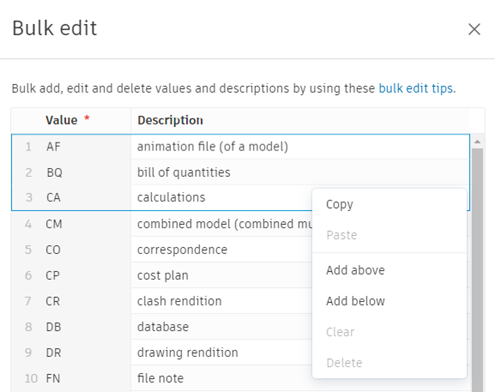This screenshot has height=392, width=495.
Task: Select row number 9 header
Action: coord(28,352)
